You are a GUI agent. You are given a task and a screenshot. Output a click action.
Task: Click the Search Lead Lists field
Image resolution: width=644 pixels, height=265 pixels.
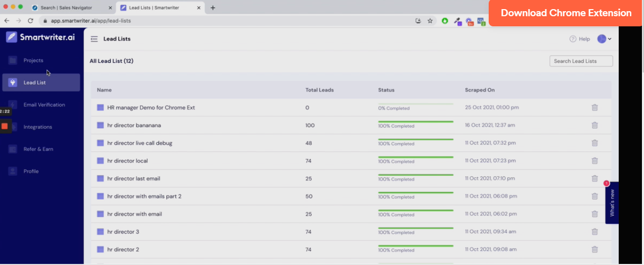(x=581, y=61)
